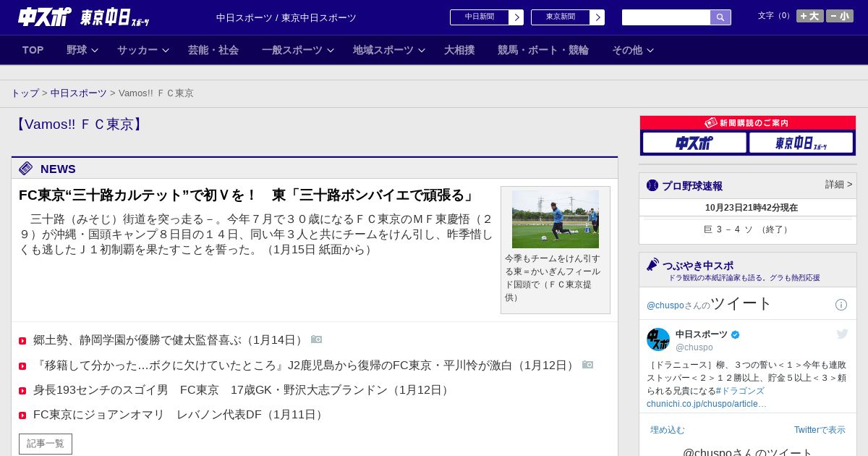Screen dimensions: 868x456
Task: Click the つぶやき中スポ heading
Action: click(698, 266)
